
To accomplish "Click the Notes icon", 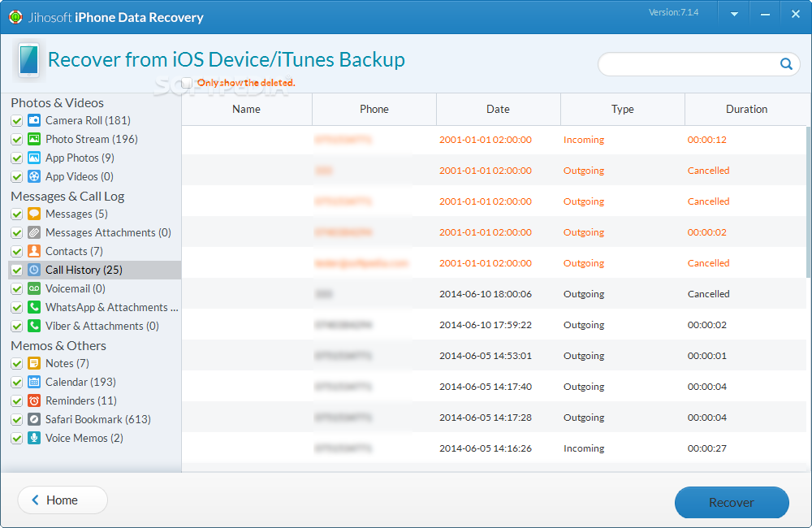I will [x=34, y=363].
